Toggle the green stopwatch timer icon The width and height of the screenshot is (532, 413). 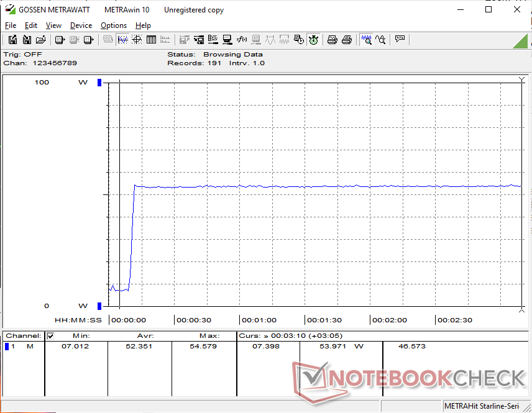point(313,40)
